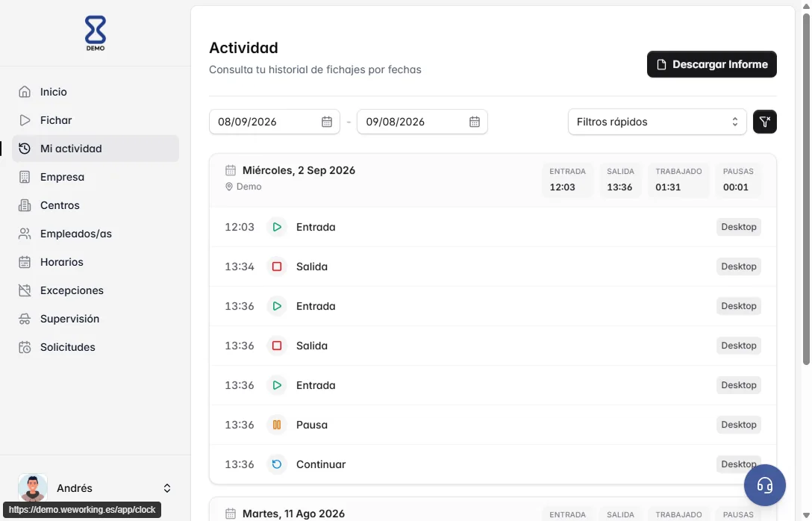Open the Empresa section
812x521 pixels.
coord(96,177)
